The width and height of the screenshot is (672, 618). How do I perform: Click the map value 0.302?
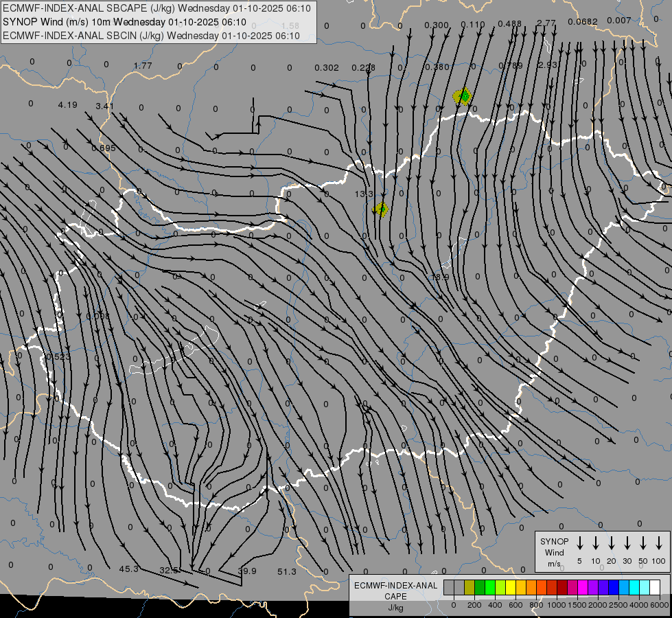click(327, 68)
